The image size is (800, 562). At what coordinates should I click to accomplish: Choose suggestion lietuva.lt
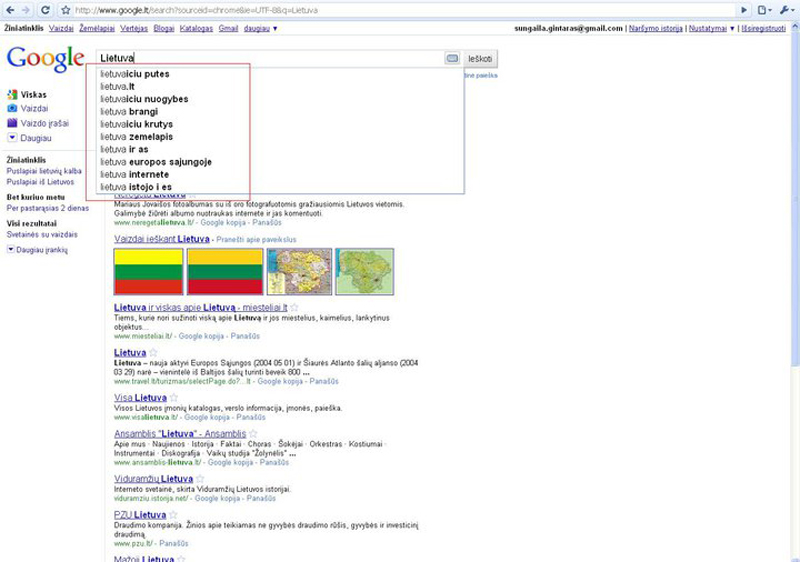(280, 87)
